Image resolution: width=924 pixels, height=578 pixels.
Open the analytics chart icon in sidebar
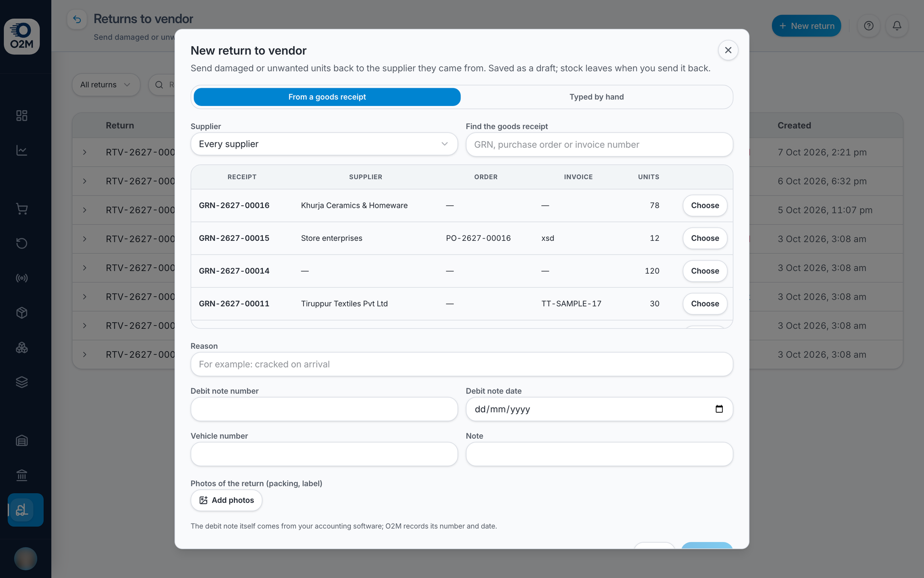pos(22,150)
